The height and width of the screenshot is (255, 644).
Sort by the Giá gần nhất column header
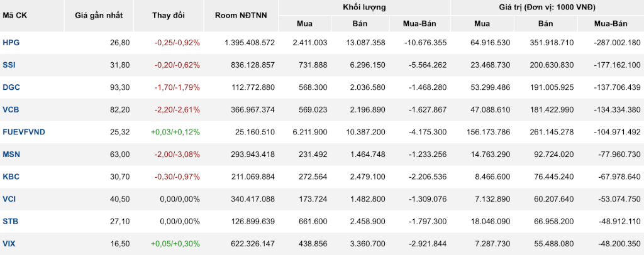99,16
